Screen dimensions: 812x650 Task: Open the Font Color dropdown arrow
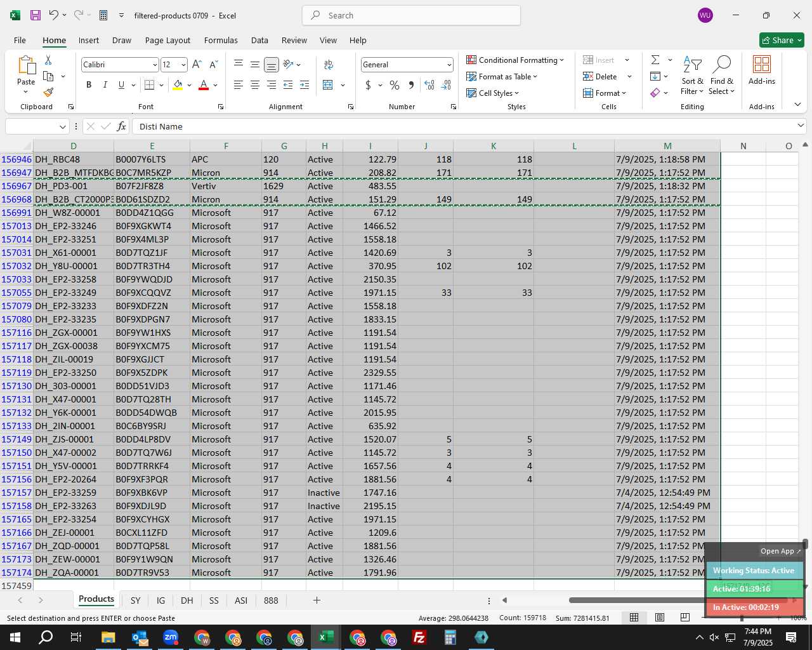(216, 85)
